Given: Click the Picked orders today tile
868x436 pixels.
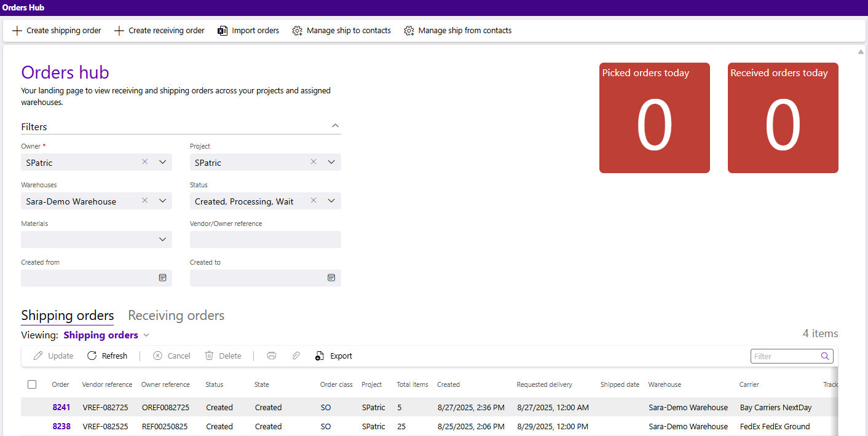Looking at the screenshot, I should point(654,118).
